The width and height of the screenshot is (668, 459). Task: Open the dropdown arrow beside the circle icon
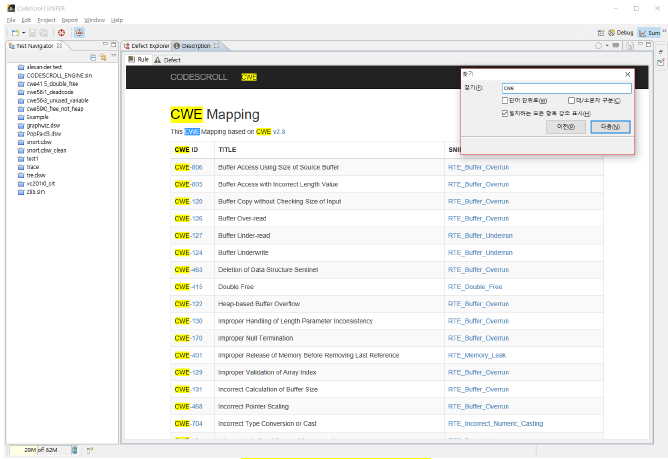(x=607, y=46)
